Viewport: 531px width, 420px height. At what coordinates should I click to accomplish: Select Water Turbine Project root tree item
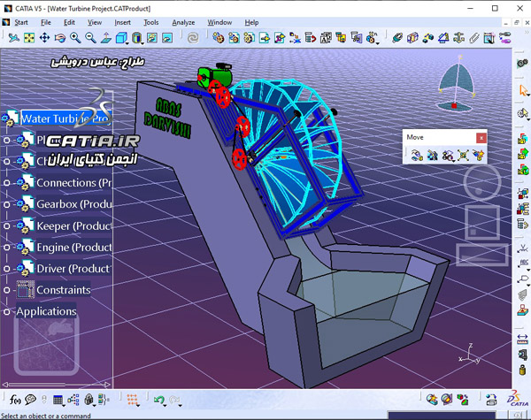(66, 118)
